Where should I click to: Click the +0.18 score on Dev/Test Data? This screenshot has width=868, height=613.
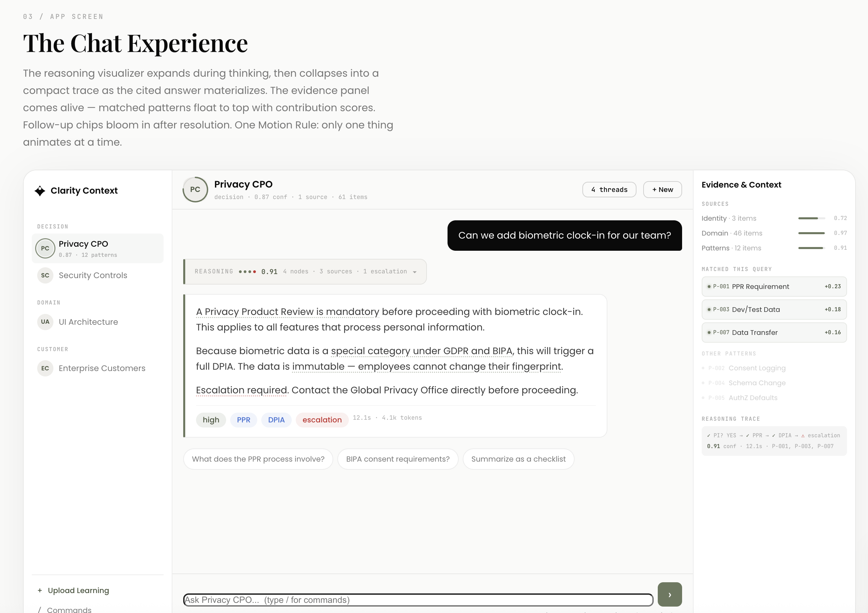click(x=833, y=310)
